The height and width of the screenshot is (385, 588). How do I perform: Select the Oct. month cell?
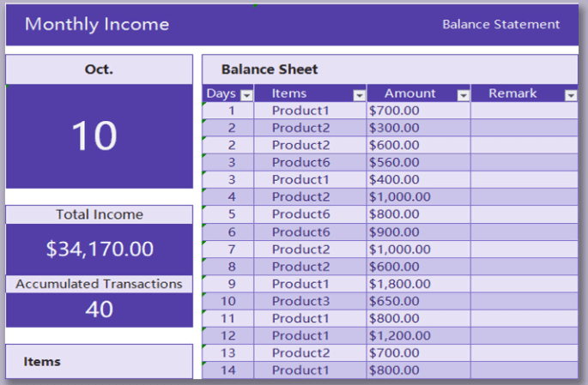99,69
